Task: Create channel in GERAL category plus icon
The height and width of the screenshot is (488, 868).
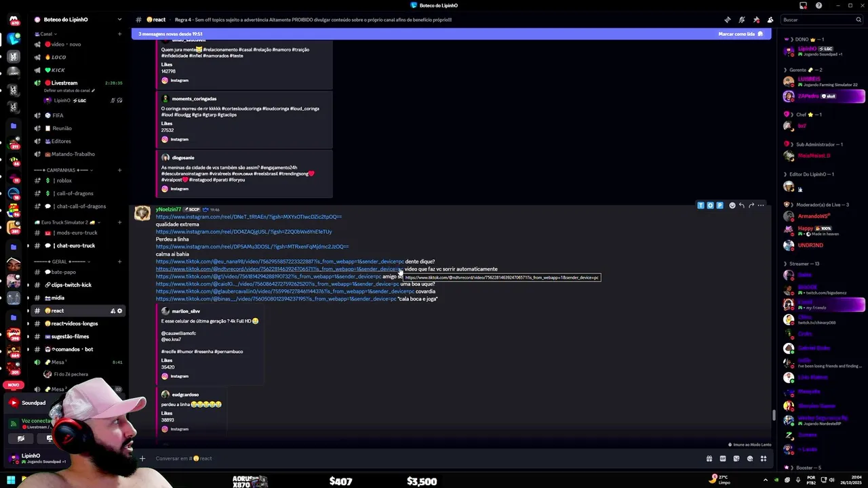Action: 119,262
